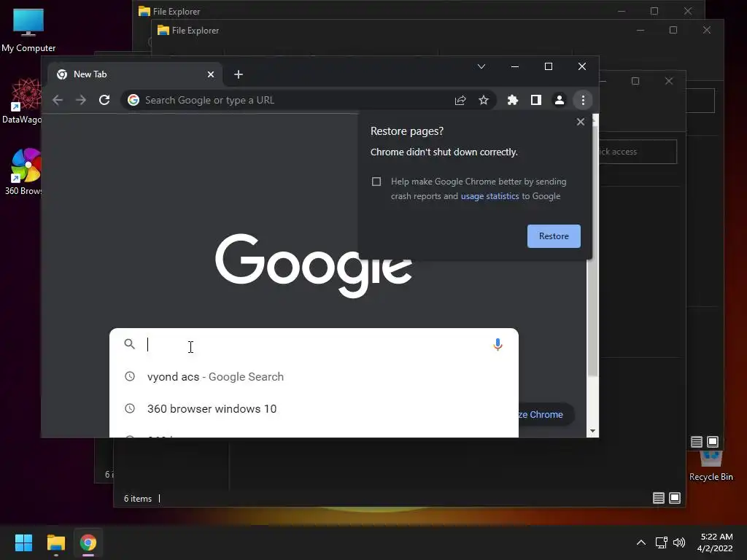Share this page icon in address bar
This screenshot has height=560, width=747.
point(460,100)
